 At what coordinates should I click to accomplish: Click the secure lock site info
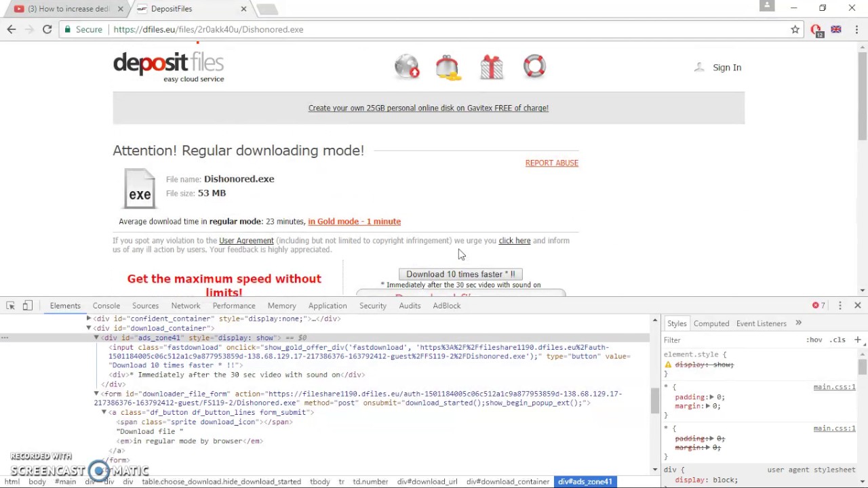(83, 30)
